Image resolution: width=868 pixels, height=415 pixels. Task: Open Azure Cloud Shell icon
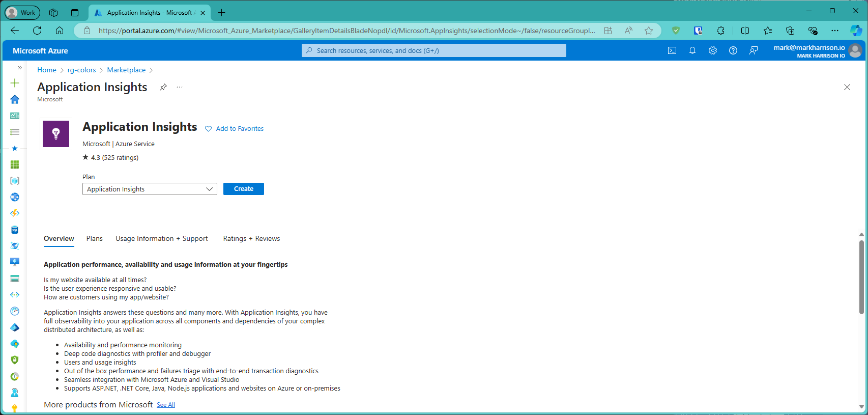click(x=672, y=50)
